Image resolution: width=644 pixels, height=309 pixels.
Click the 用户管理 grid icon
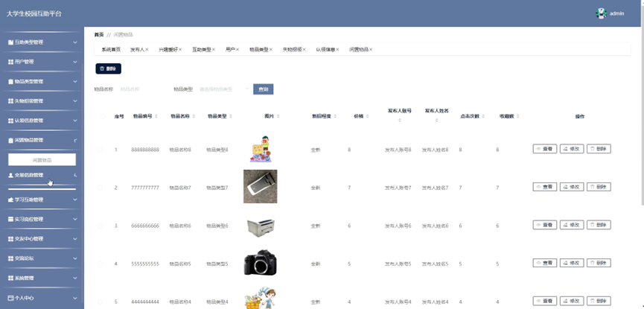point(10,62)
